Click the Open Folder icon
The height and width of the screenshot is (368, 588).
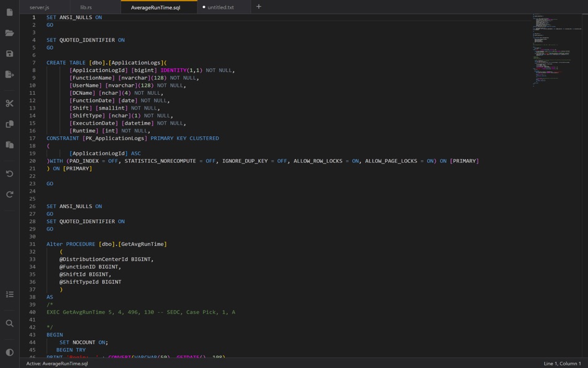(10, 33)
